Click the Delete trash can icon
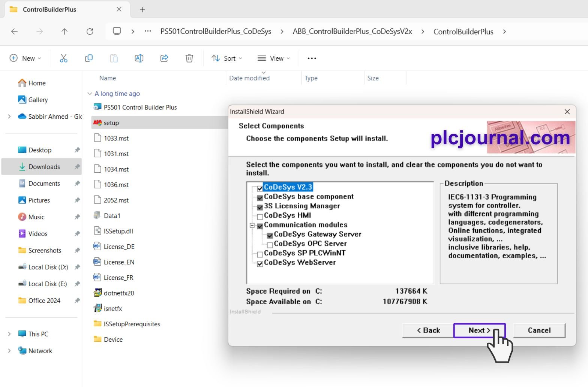The height and width of the screenshot is (387, 588). [x=189, y=58]
